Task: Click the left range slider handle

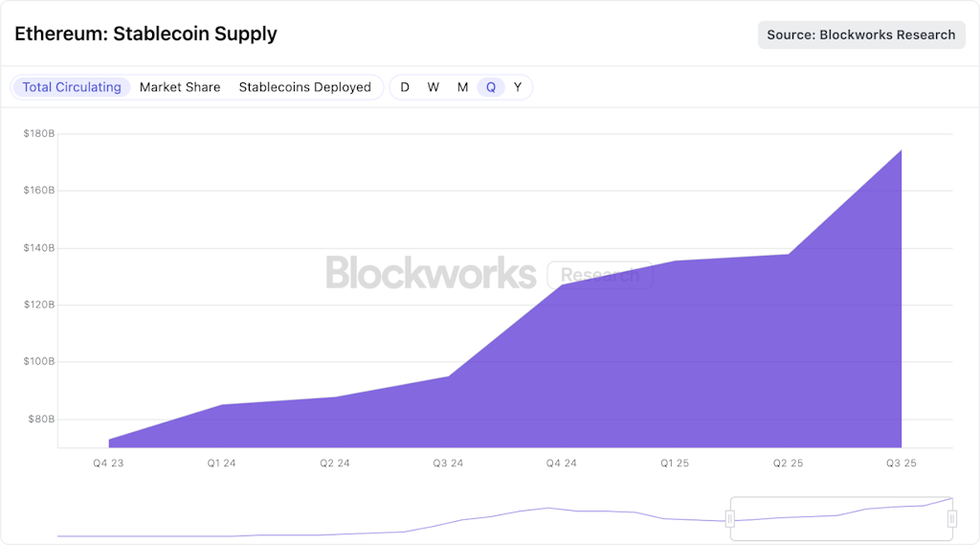Action: click(730, 519)
